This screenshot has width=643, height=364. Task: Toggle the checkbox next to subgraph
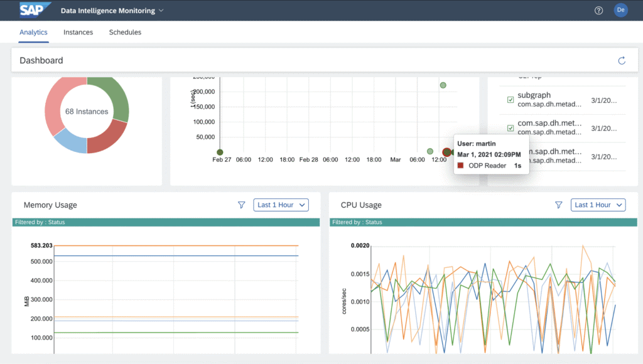(x=511, y=100)
